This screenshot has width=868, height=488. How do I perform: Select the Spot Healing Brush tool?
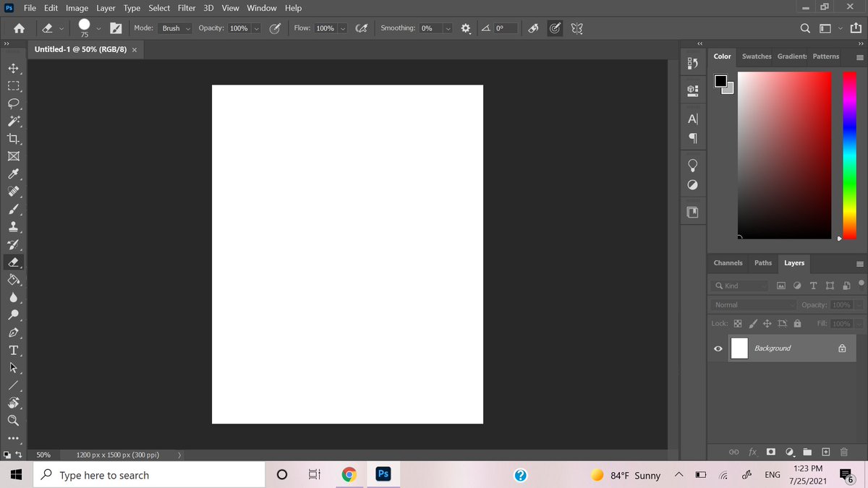(x=13, y=192)
